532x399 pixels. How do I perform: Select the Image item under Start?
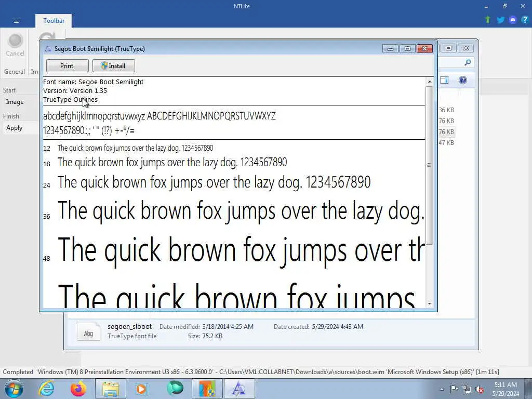pos(15,102)
